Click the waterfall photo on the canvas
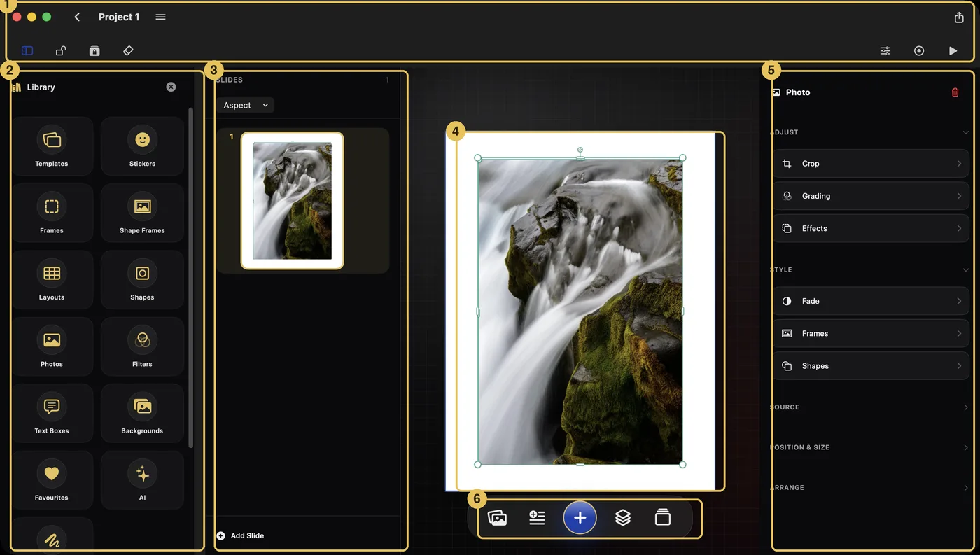Viewport: 980px width, 555px height. pos(580,311)
